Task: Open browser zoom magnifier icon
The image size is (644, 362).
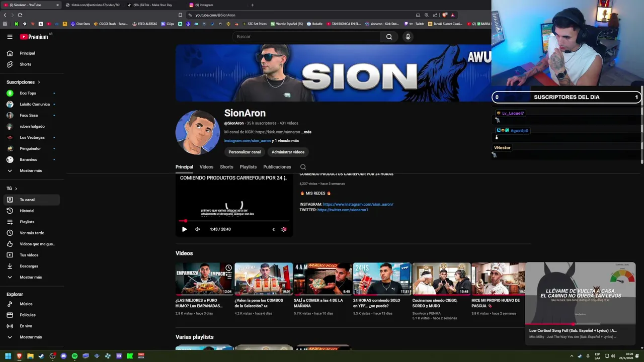Action: click(427, 15)
